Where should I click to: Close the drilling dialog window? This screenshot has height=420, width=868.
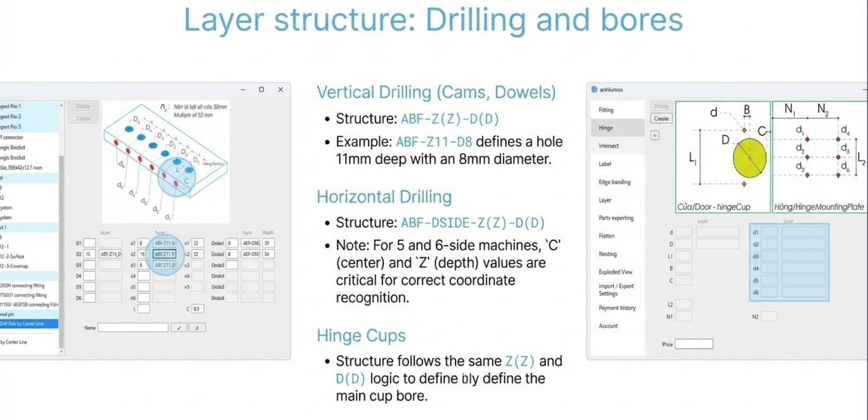[281, 90]
